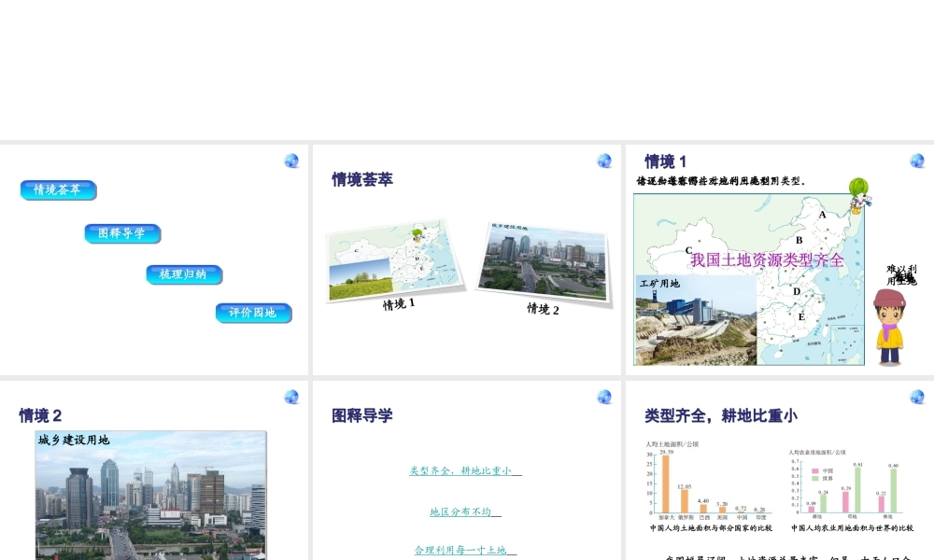This screenshot has width=934, height=560.
Task: Click the blue 情境荟萃 button
Action: coord(58,190)
